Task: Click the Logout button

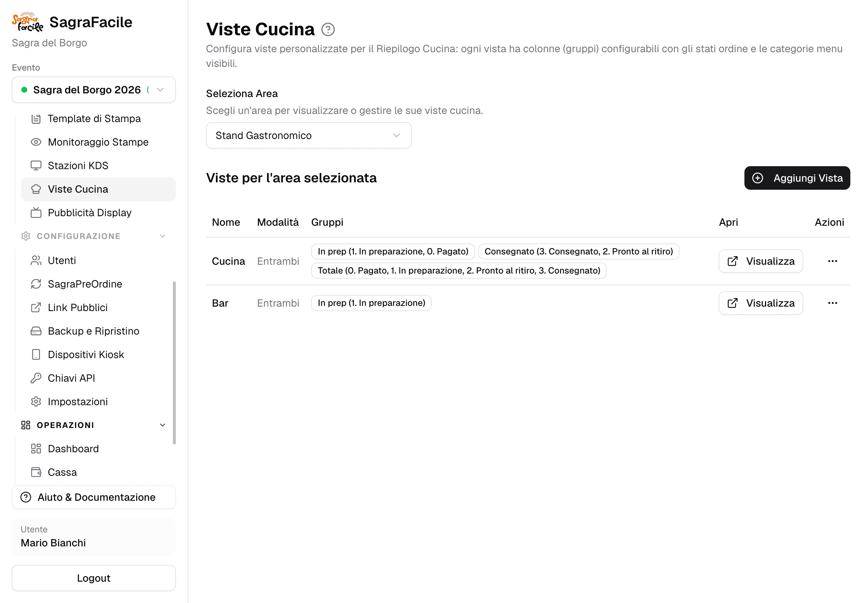Action: pyautogui.click(x=94, y=578)
